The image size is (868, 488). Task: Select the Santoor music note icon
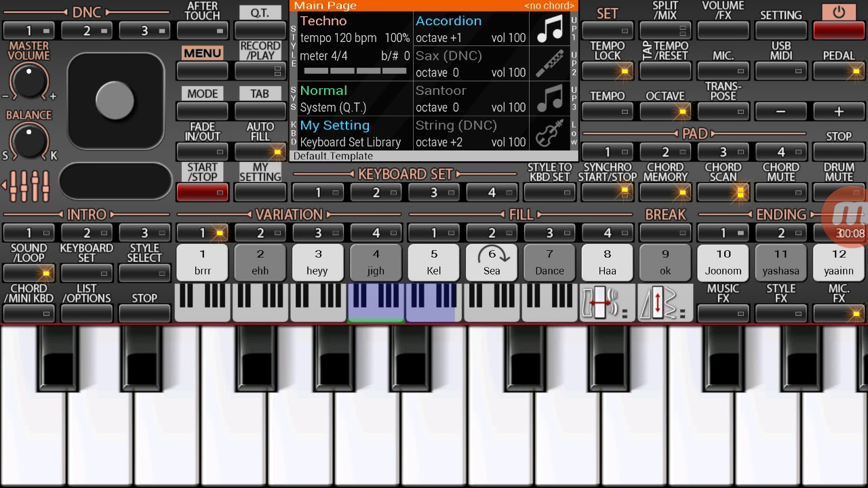pos(550,99)
